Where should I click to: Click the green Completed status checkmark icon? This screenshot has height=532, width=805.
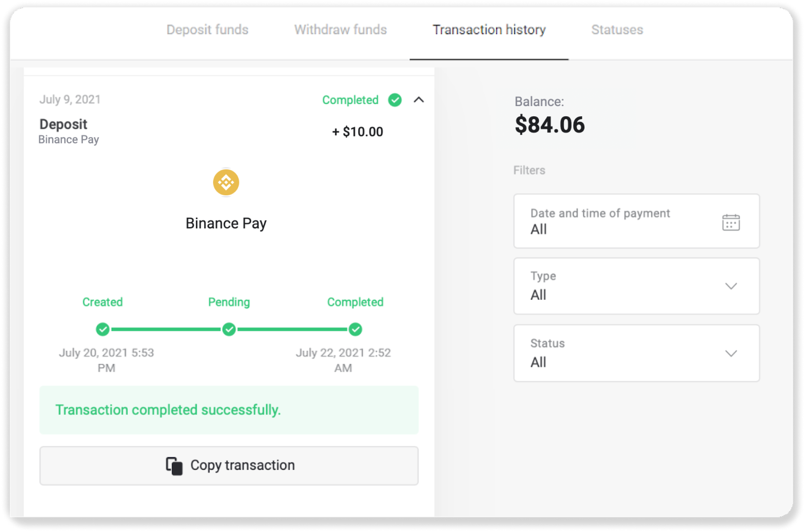tap(395, 100)
